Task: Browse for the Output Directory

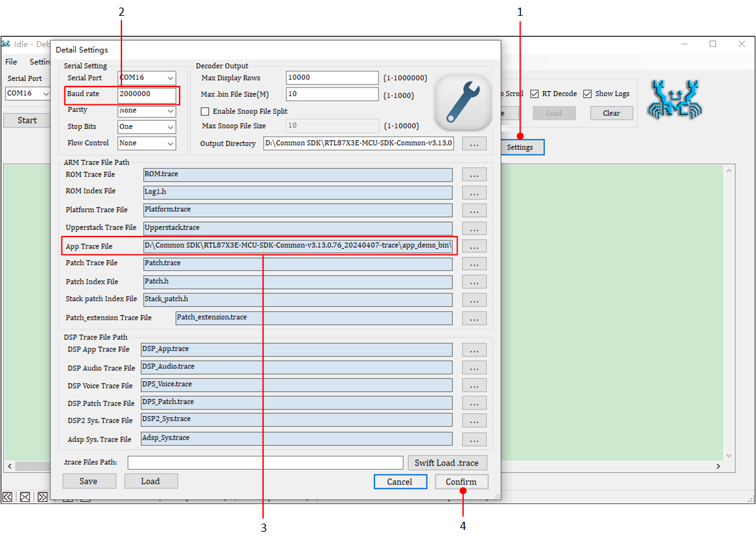Action: click(474, 144)
